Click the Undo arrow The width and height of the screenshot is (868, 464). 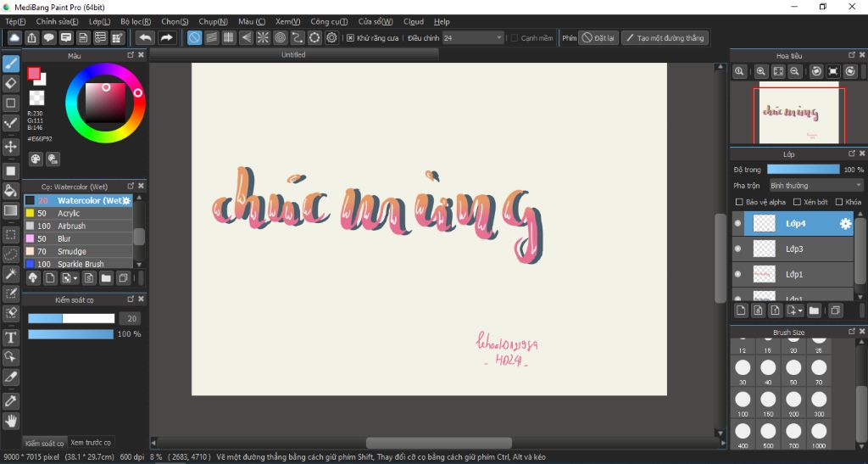145,37
